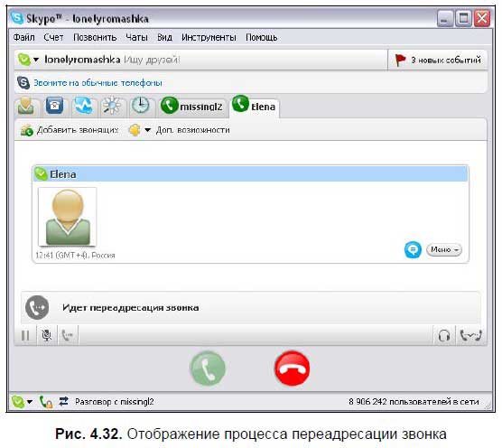Image resolution: width=502 pixels, height=448 pixels.
Task: Open the dial pad phone tab
Action: tap(54, 105)
